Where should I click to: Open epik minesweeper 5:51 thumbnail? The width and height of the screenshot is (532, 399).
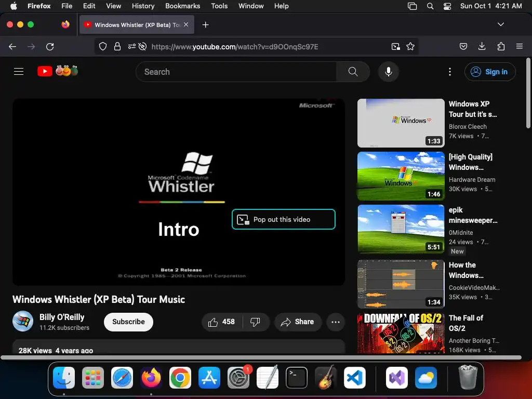(401, 229)
